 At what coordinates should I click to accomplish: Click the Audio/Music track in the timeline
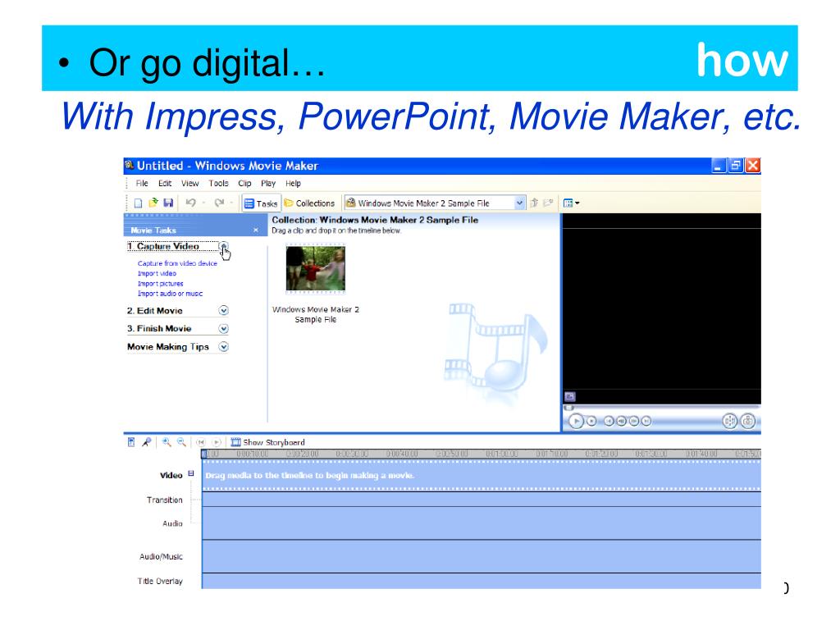tap(481, 556)
